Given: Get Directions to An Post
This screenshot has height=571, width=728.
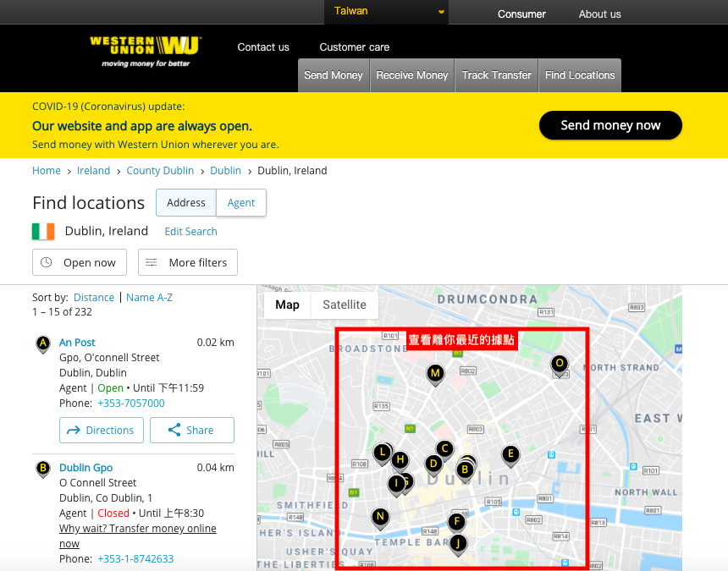Looking at the screenshot, I should click(102, 430).
